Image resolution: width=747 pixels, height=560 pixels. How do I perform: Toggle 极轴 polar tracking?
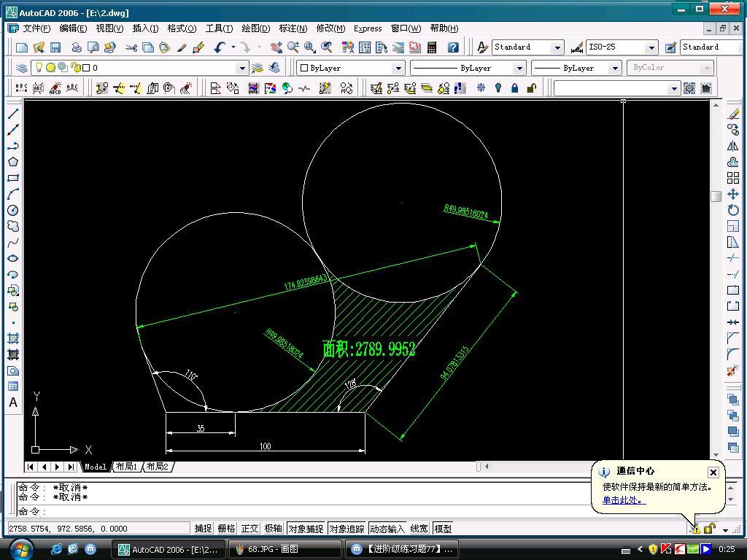(273, 528)
